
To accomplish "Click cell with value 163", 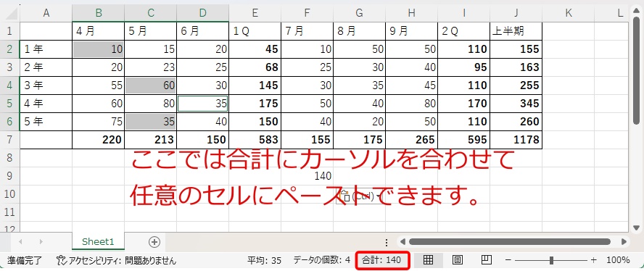I will tap(516, 67).
